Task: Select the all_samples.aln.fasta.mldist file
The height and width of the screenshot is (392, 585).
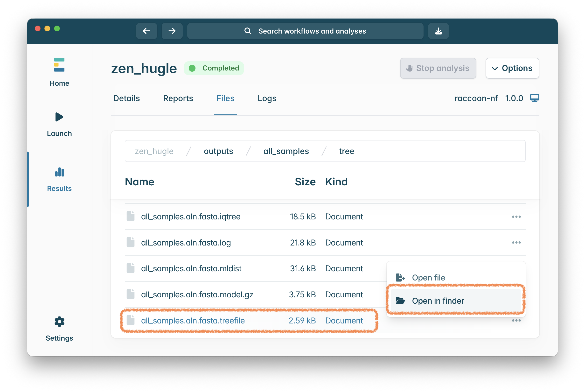Action: pyautogui.click(x=191, y=268)
